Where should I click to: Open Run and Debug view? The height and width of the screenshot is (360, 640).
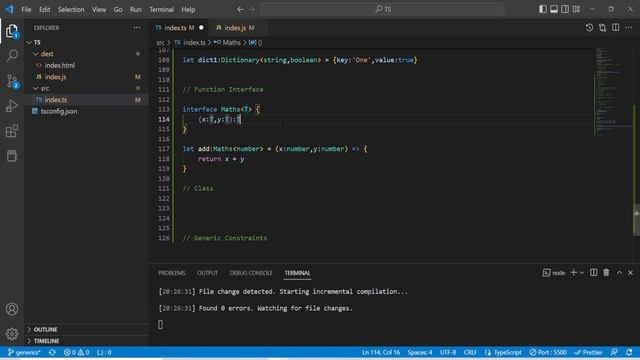pyautogui.click(x=12, y=106)
